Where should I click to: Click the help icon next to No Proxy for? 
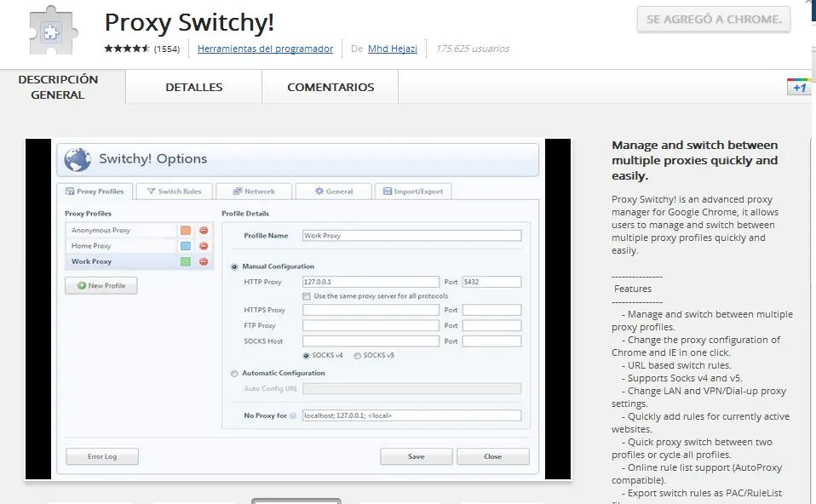293,415
